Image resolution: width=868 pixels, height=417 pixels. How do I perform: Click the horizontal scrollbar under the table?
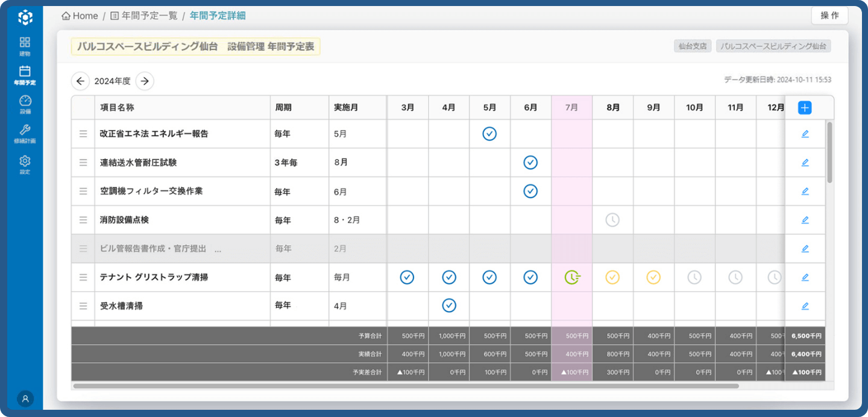pos(405,386)
